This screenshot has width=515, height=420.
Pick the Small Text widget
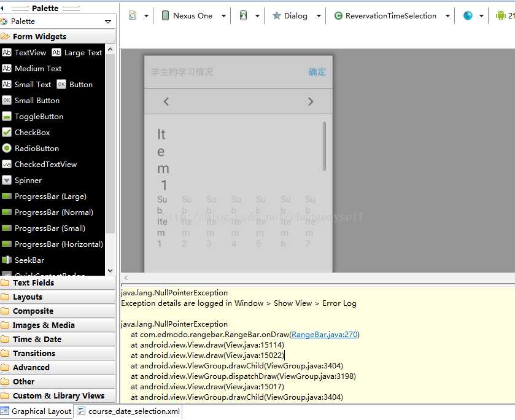point(26,85)
